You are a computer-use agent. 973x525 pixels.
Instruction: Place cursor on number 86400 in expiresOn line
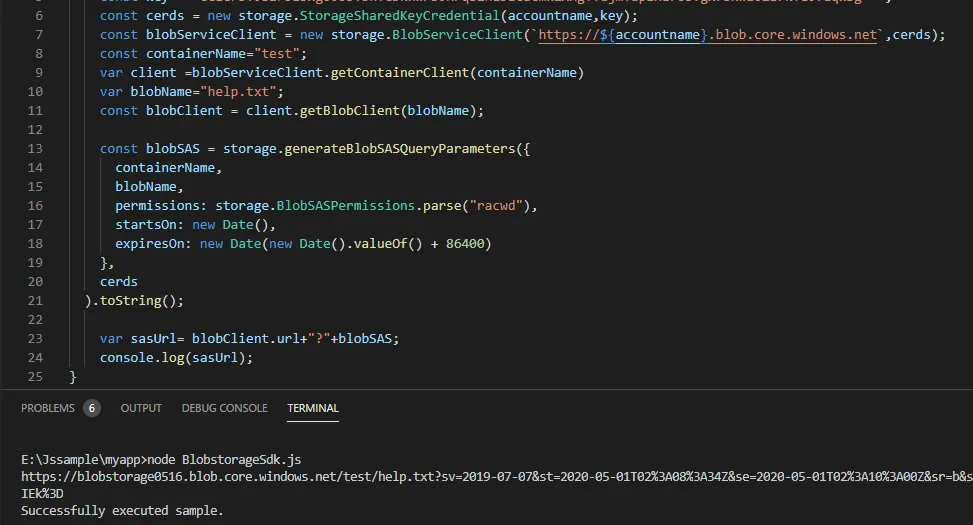pos(465,244)
